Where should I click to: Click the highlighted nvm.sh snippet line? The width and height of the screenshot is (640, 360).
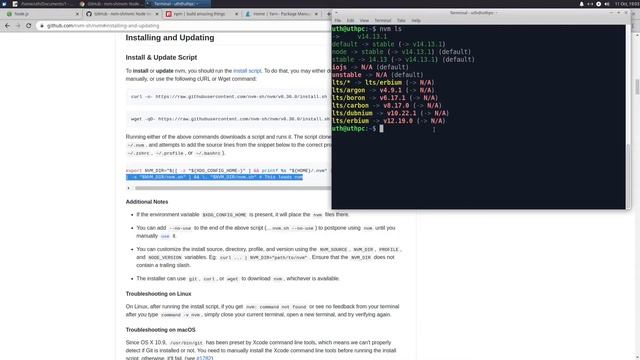[x=215, y=177]
